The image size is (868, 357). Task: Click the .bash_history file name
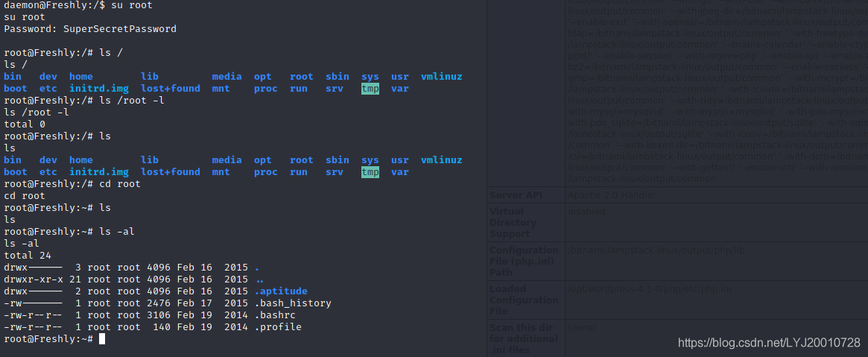click(x=293, y=303)
